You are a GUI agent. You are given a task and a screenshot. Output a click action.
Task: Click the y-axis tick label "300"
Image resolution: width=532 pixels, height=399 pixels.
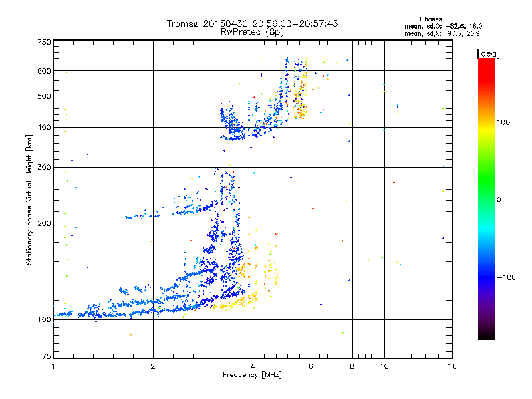click(x=44, y=167)
